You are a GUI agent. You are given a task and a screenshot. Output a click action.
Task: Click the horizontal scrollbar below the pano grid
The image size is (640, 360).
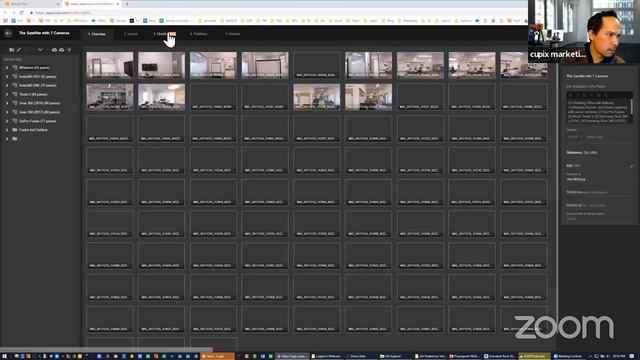pyautogui.click(x=106, y=350)
